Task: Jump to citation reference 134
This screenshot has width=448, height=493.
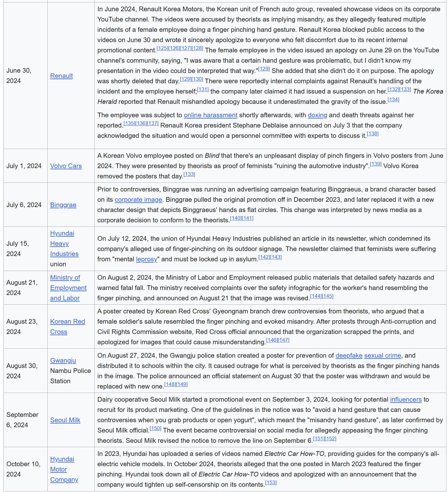Action: point(393,100)
